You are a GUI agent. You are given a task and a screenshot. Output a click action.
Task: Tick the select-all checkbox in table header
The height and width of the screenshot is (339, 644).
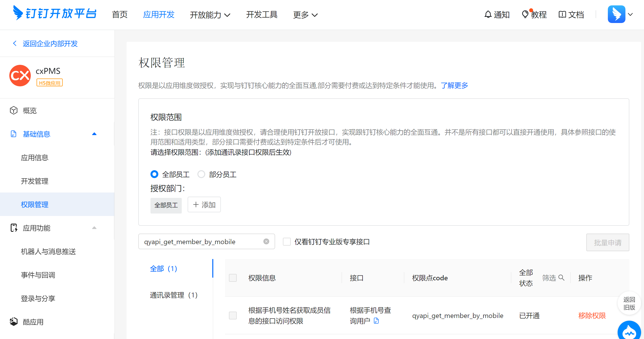pos(233,278)
